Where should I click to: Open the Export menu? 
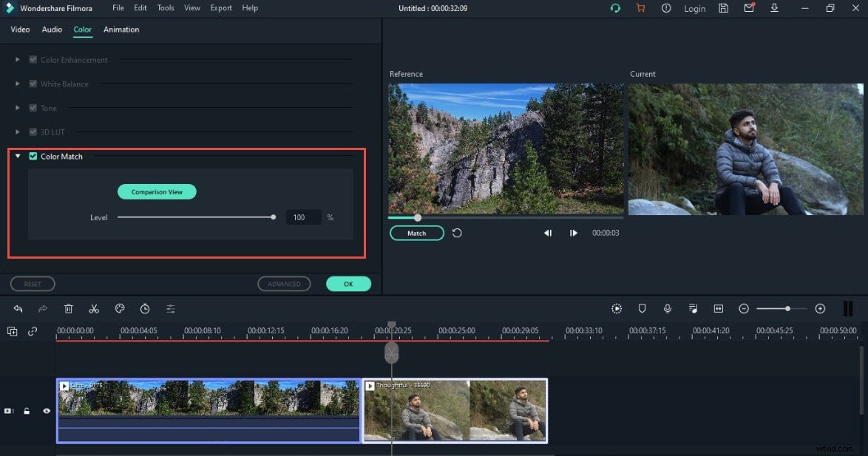pos(220,7)
